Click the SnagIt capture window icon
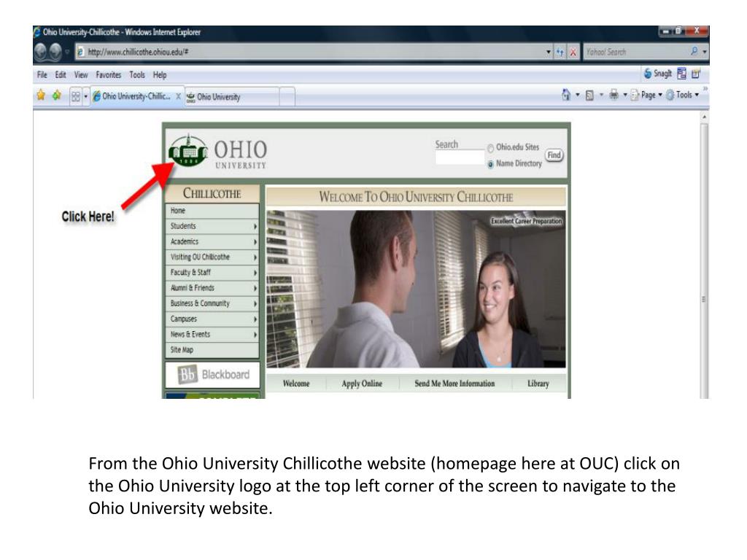This screenshot has width=747, height=560. [682, 74]
